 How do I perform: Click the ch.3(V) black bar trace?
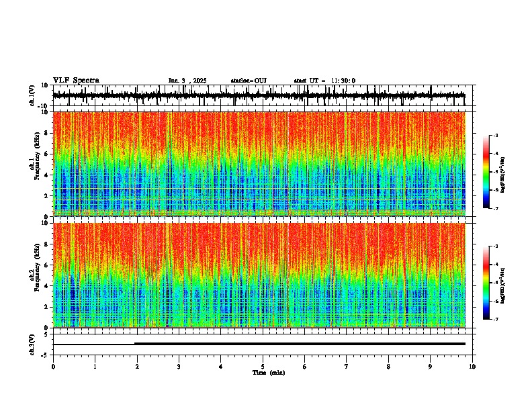pyautogui.click(x=259, y=344)
